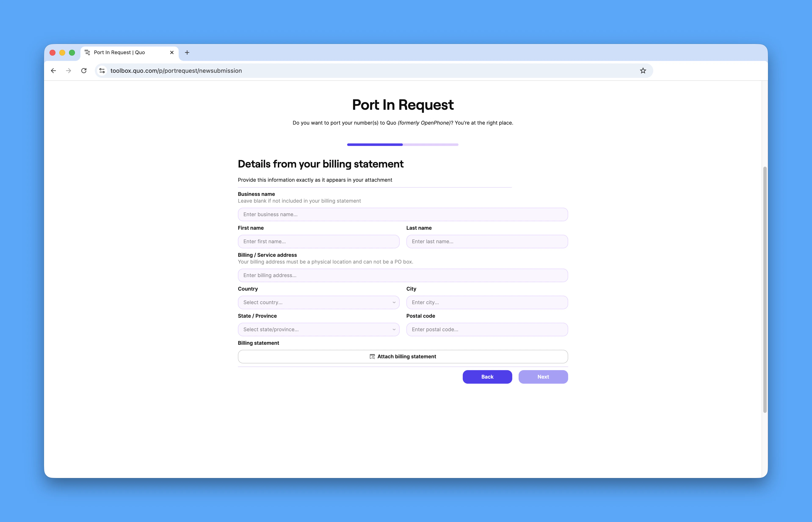Image resolution: width=812 pixels, height=522 pixels.
Task: Focus the Postal code input field
Action: pyautogui.click(x=487, y=330)
